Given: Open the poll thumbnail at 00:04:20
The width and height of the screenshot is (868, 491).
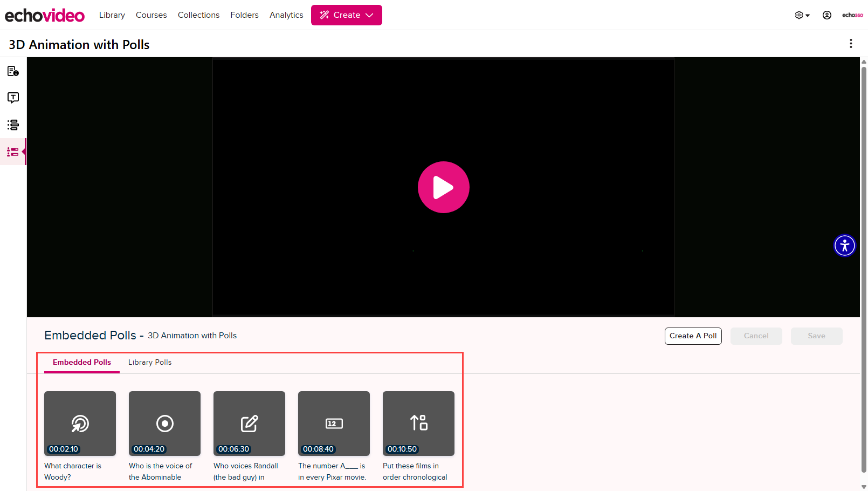Looking at the screenshot, I should click(x=164, y=424).
